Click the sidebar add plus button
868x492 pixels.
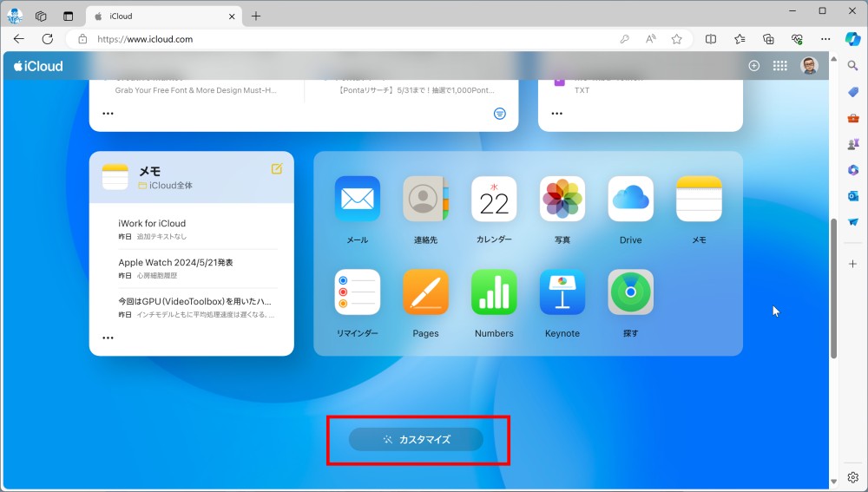[x=852, y=264]
